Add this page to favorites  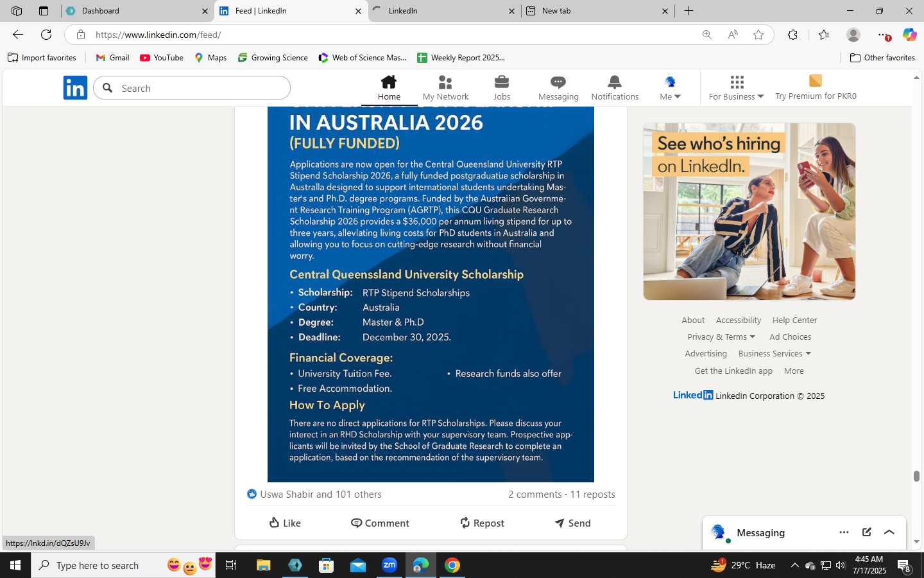(x=758, y=35)
